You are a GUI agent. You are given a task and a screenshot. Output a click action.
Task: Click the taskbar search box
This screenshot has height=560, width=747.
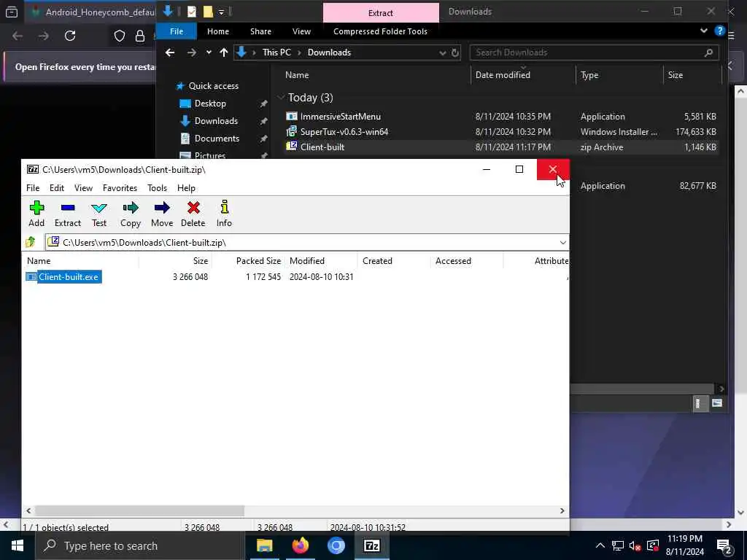[x=139, y=545]
